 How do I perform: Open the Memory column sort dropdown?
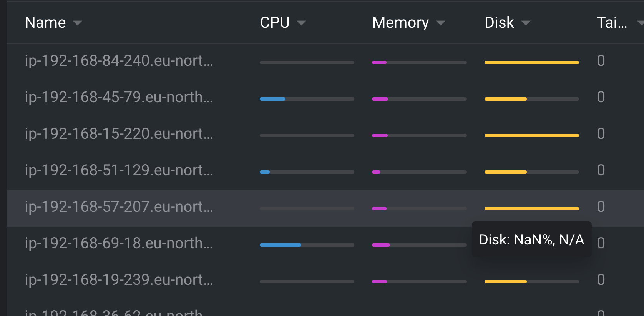[x=440, y=23]
